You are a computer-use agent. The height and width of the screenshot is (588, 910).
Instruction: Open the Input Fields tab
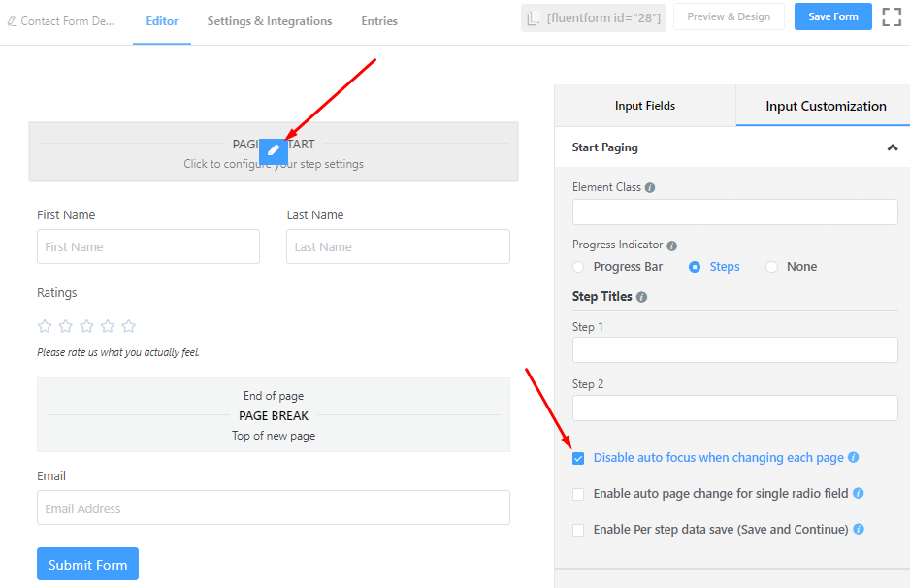(x=644, y=105)
